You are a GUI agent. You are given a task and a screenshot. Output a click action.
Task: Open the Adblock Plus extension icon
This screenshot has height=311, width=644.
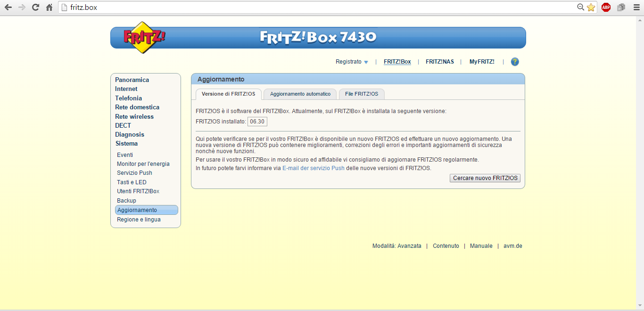point(606,8)
